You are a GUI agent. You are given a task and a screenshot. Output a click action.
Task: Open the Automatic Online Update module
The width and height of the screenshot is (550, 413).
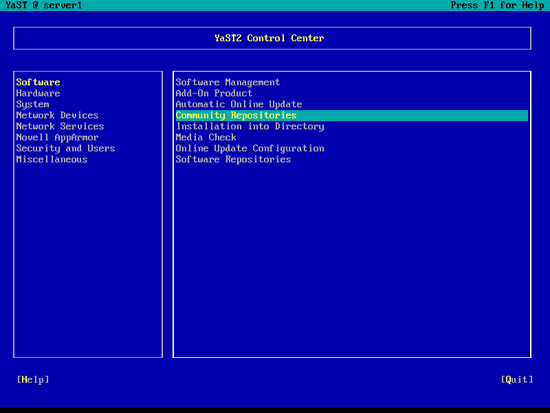(239, 105)
